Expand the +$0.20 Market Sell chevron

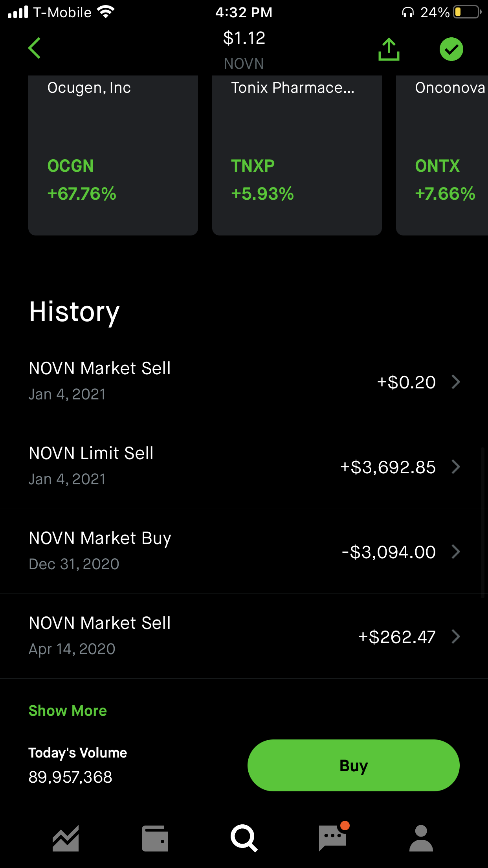[456, 382]
